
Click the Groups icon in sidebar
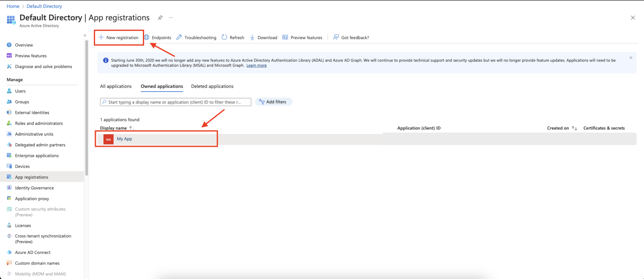[x=9, y=101]
